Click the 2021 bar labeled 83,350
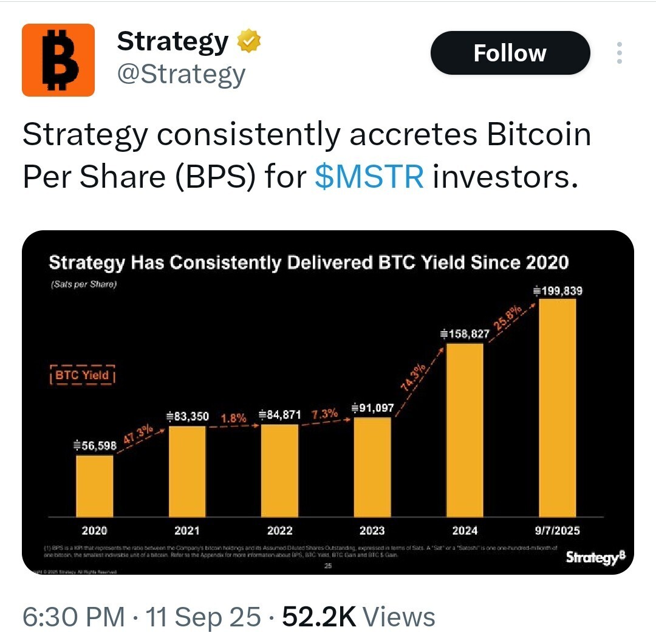Viewport: 656px width, 644px height. pos(187,471)
